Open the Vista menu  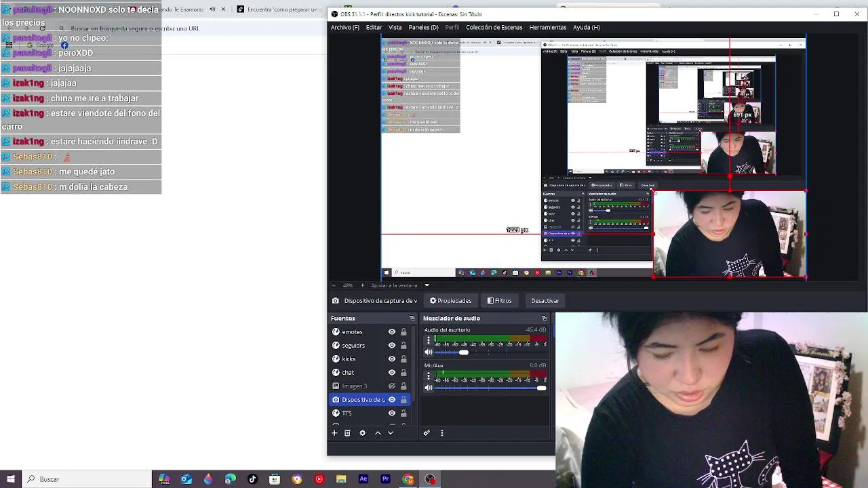(x=395, y=27)
